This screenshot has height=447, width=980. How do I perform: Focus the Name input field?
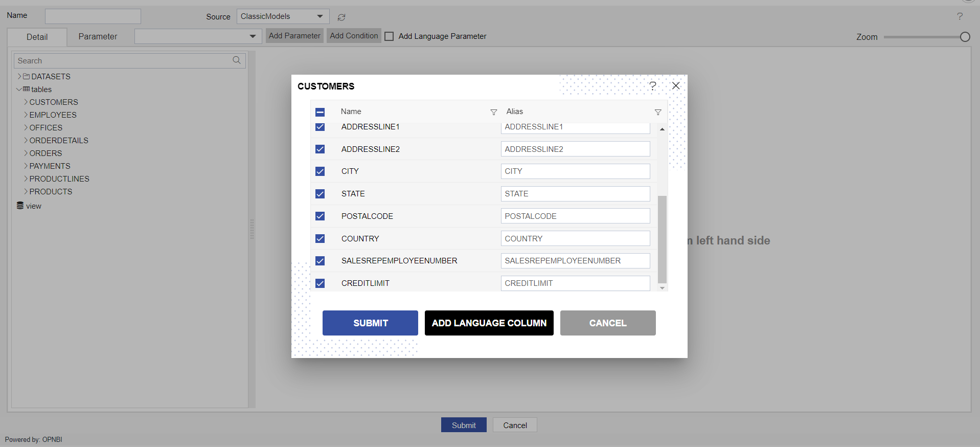(93, 16)
